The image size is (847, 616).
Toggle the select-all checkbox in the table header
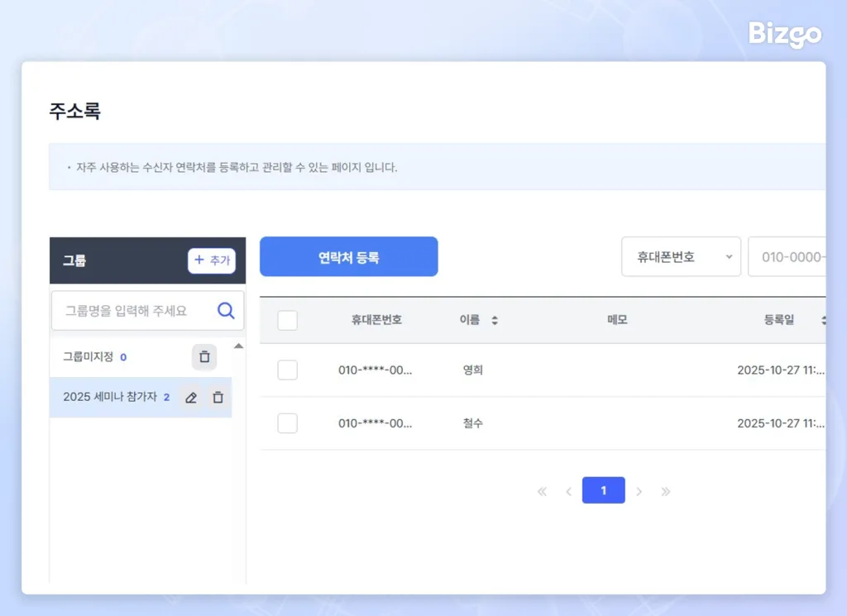point(287,320)
